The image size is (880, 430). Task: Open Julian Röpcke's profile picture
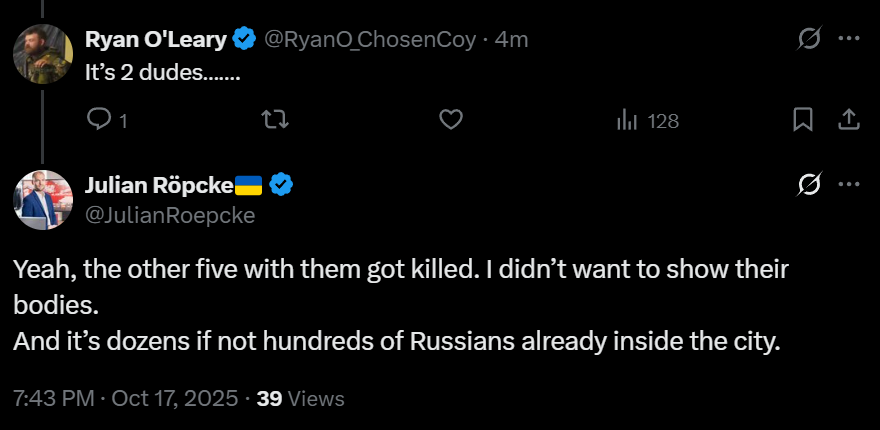[x=43, y=198]
